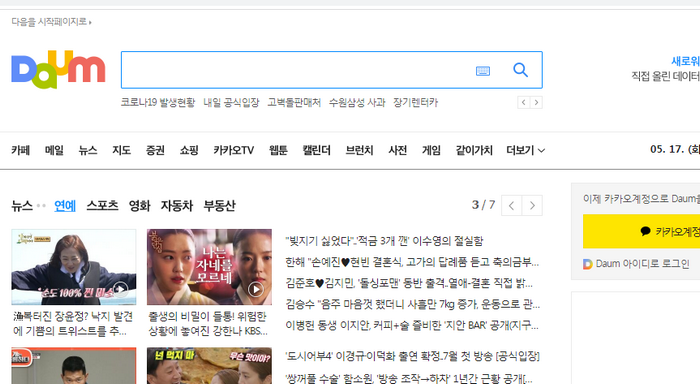Click suggested keyword 내일 공식입장
This screenshot has height=384, width=700.
point(231,103)
